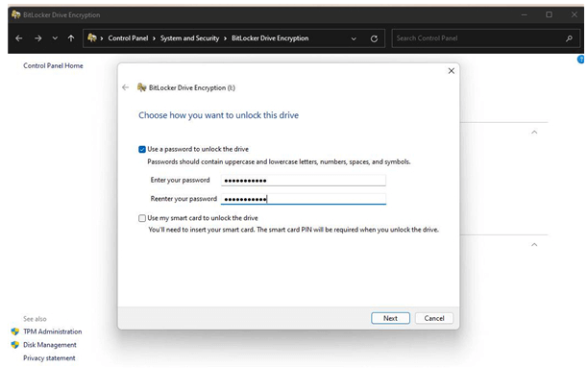Refresh the Control Panel page
The image size is (588, 368).
374,38
